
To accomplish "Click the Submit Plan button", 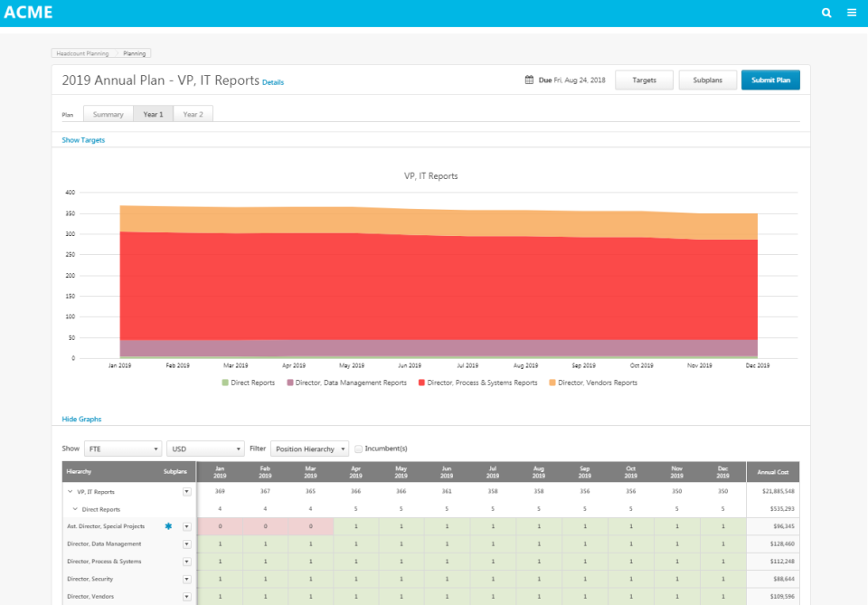I will [x=770, y=80].
